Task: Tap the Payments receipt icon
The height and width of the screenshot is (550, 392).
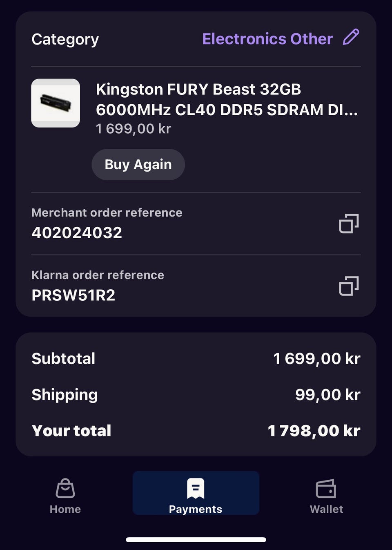Action: click(196, 488)
